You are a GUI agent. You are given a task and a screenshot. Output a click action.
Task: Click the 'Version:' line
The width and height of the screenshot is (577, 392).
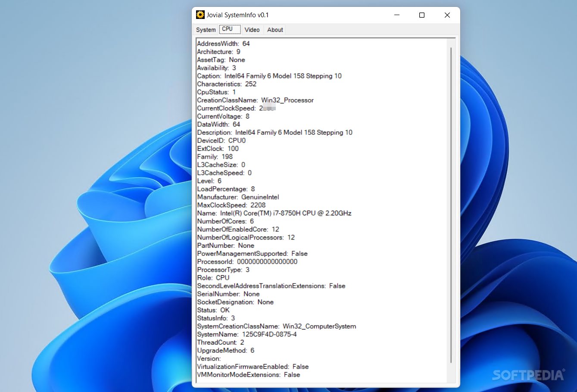209,359
